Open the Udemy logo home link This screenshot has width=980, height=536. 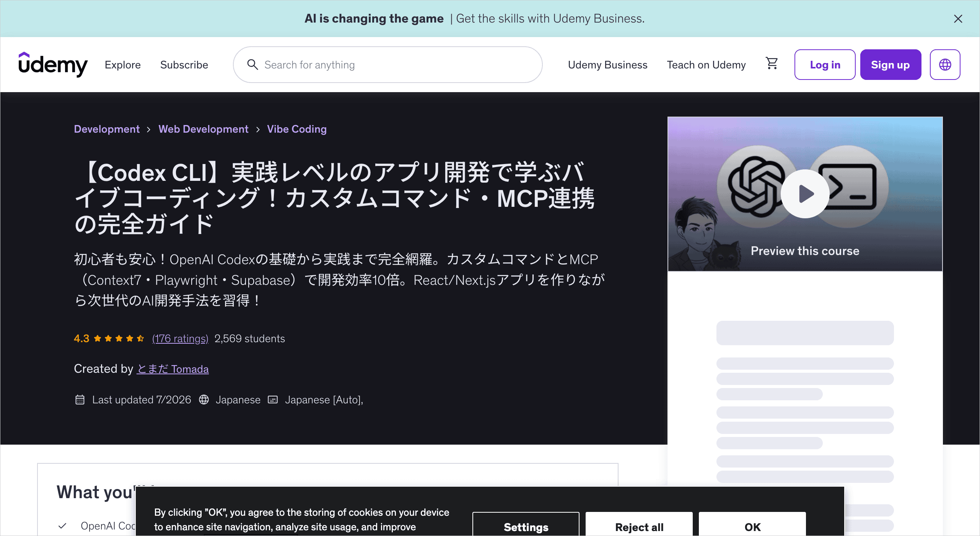tap(53, 65)
